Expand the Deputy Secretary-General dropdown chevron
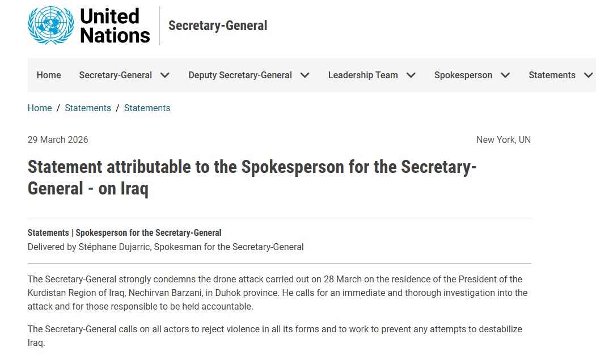 (x=305, y=75)
